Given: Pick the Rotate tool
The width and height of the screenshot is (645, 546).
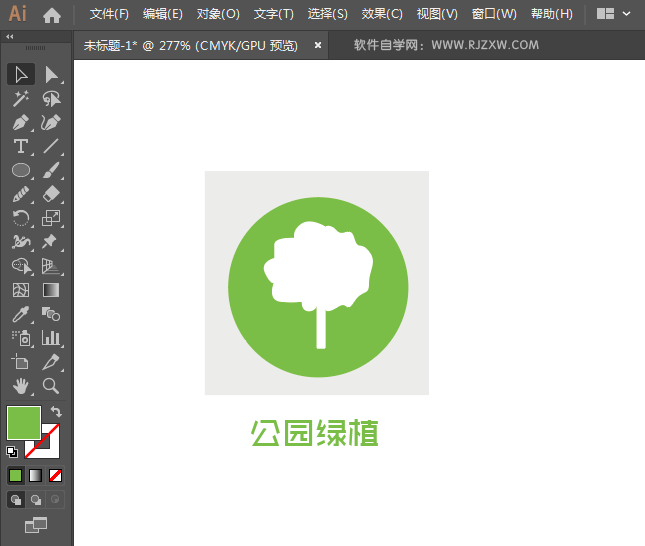Looking at the screenshot, I should [x=21, y=218].
